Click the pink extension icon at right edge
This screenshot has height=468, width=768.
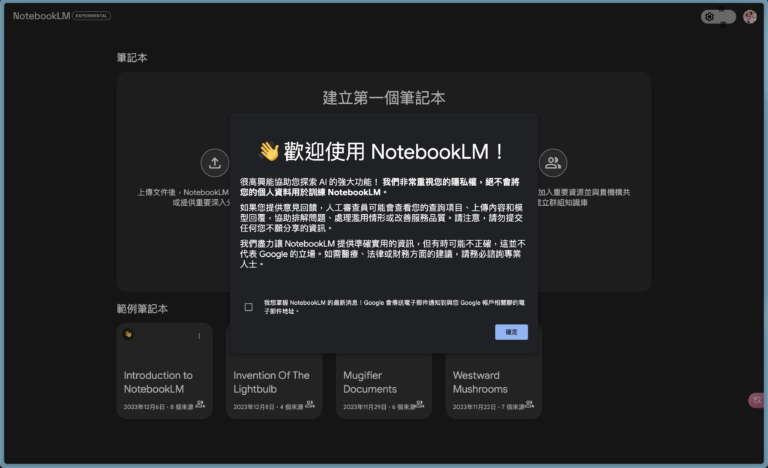[757, 400]
